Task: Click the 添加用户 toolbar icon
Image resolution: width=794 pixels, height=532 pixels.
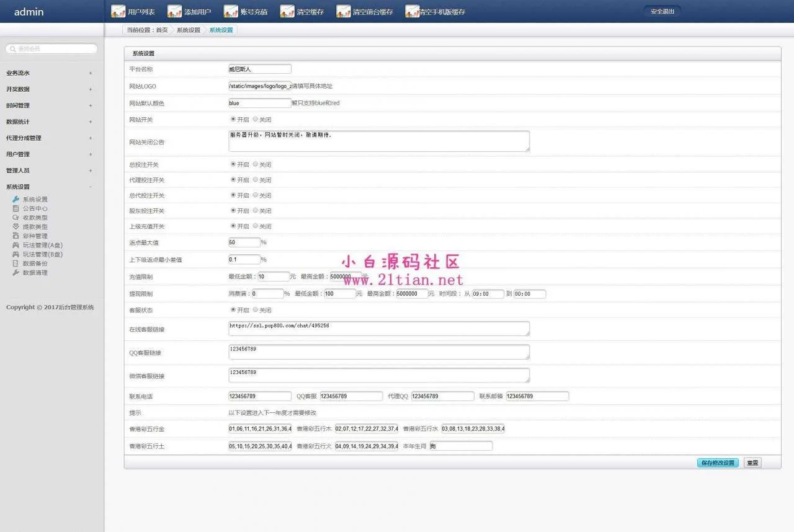Action: [174, 11]
